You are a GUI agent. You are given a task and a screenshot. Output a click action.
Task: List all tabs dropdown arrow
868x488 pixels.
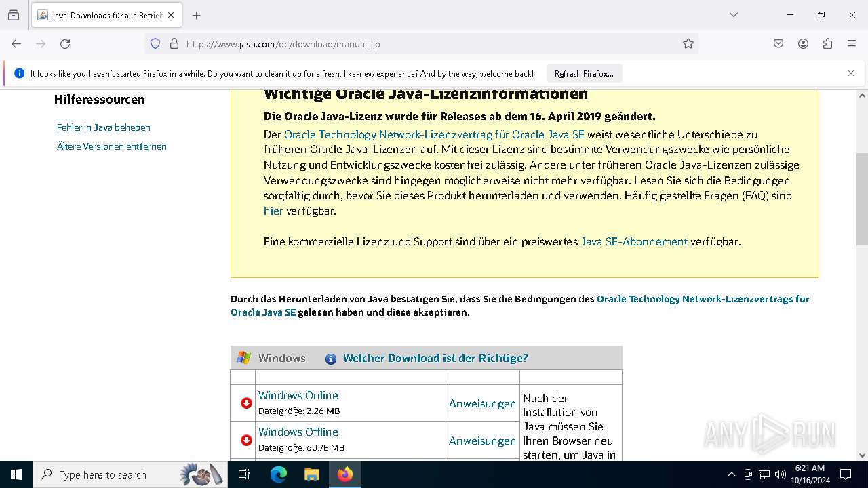coord(733,15)
